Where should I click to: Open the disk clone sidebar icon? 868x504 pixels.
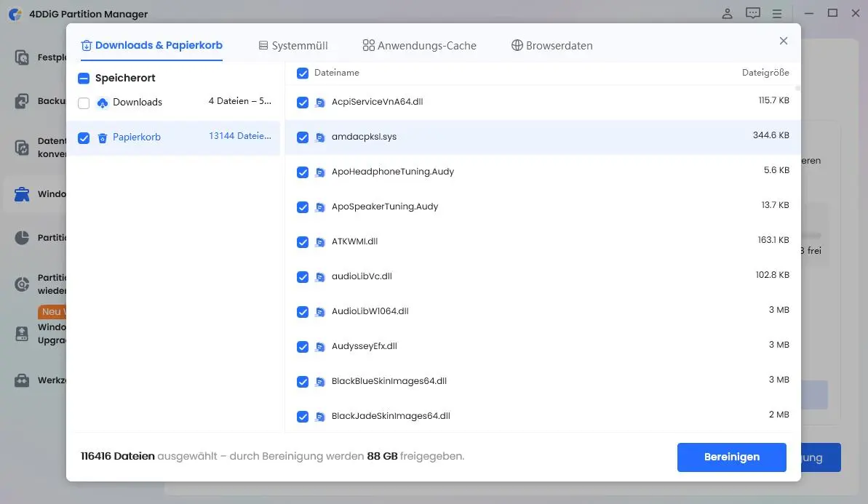coord(22,57)
